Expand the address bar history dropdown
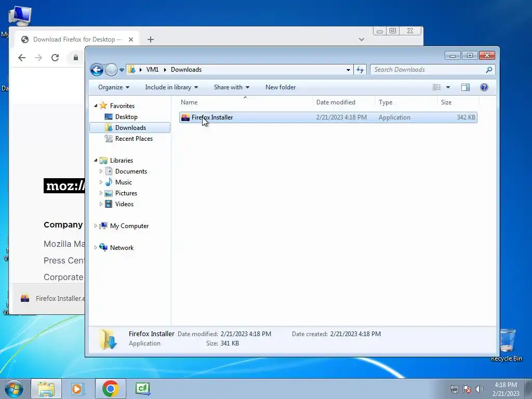Image resolution: width=532 pixels, height=399 pixels. click(348, 70)
